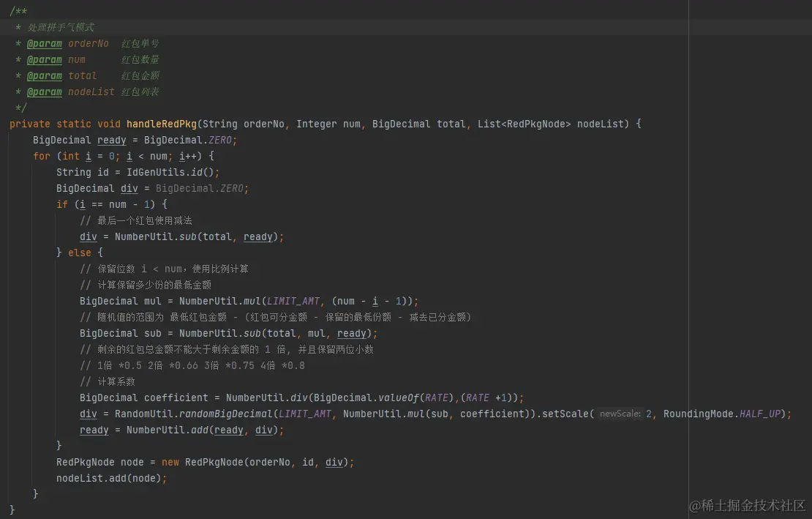812x519 pixels.
Task: Click the @param nodeList doc tag
Action: 70,92
